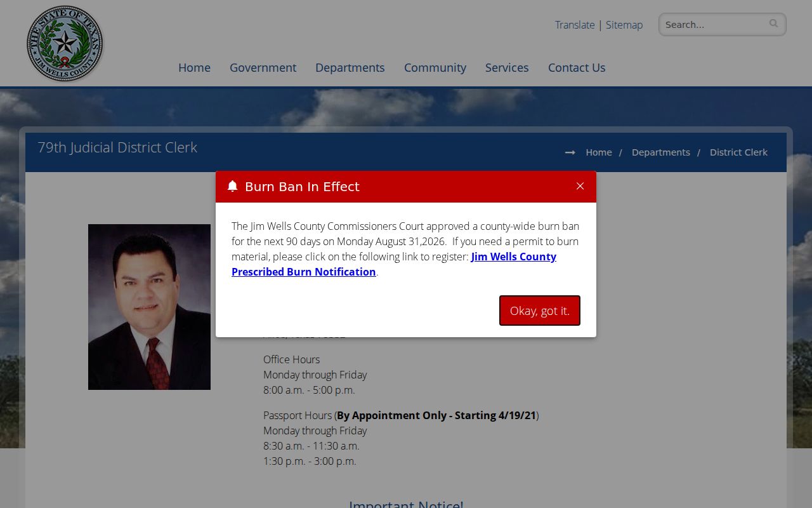Click the "Office Hours" text
812x508 pixels.
point(292,359)
